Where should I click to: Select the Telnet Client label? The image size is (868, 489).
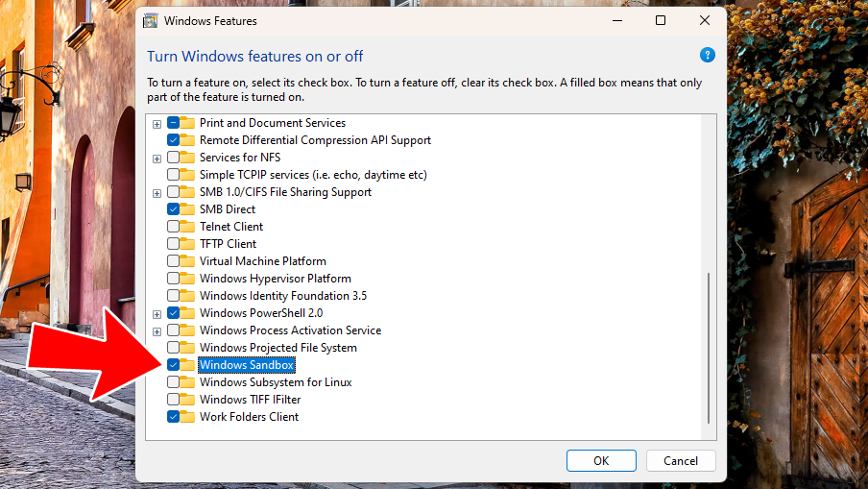(231, 227)
